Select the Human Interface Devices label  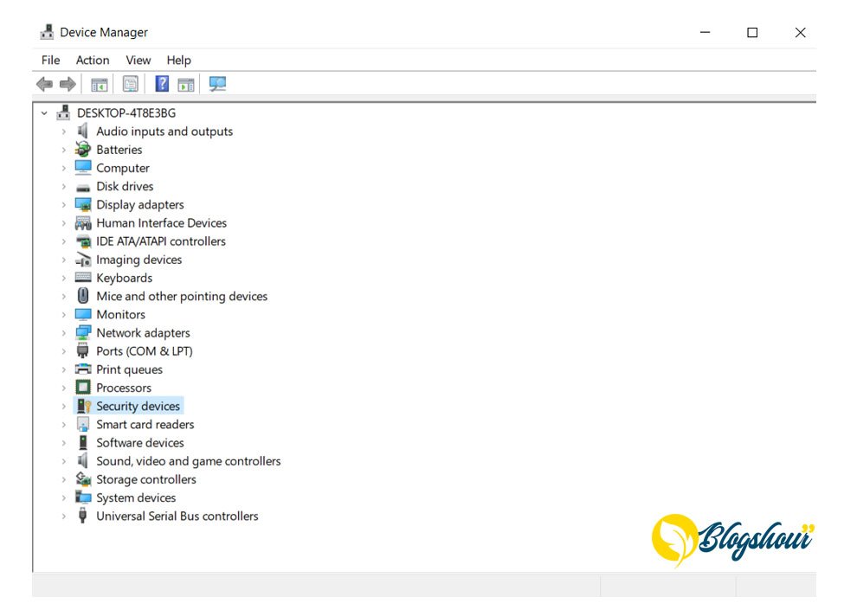tap(162, 222)
